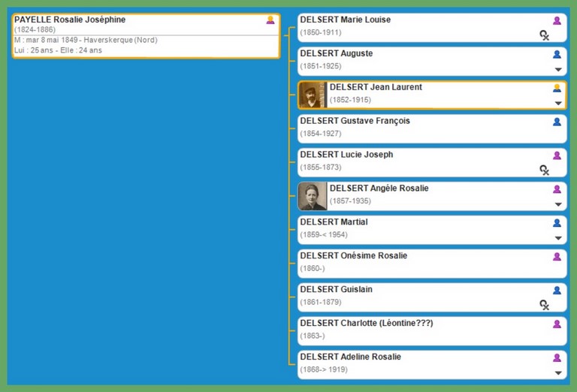Click the female icon beside DELSERT Marie Louise
577x392 pixels.
[x=557, y=20]
